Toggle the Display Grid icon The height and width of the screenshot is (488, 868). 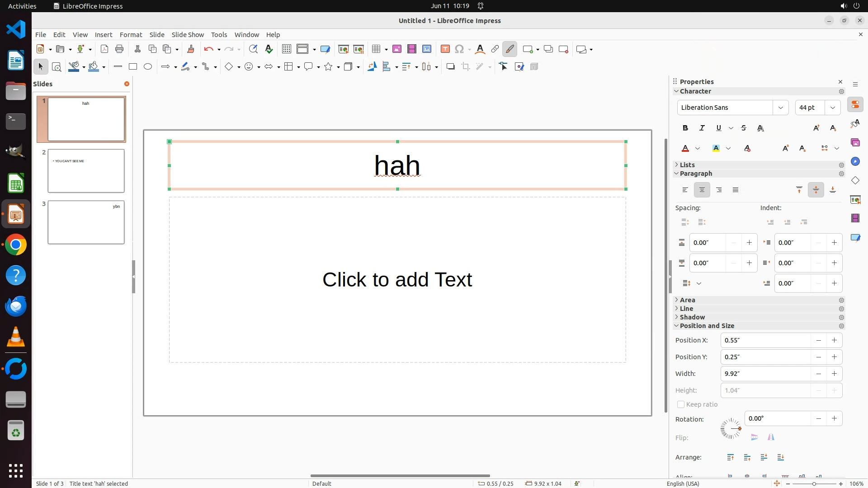coord(287,49)
